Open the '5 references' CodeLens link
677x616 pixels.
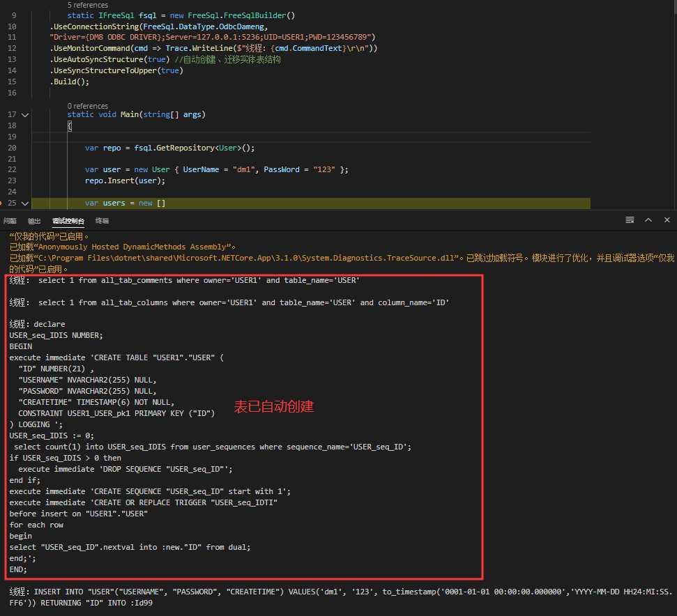[x=88, y=5]
